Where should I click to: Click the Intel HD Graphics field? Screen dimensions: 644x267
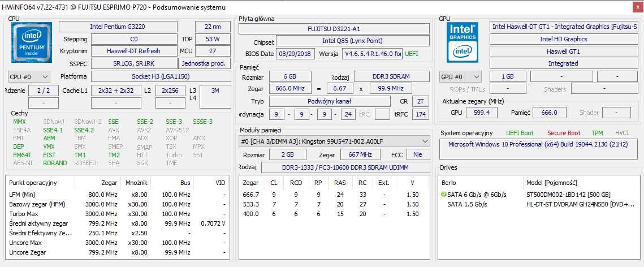coord(564,39)
